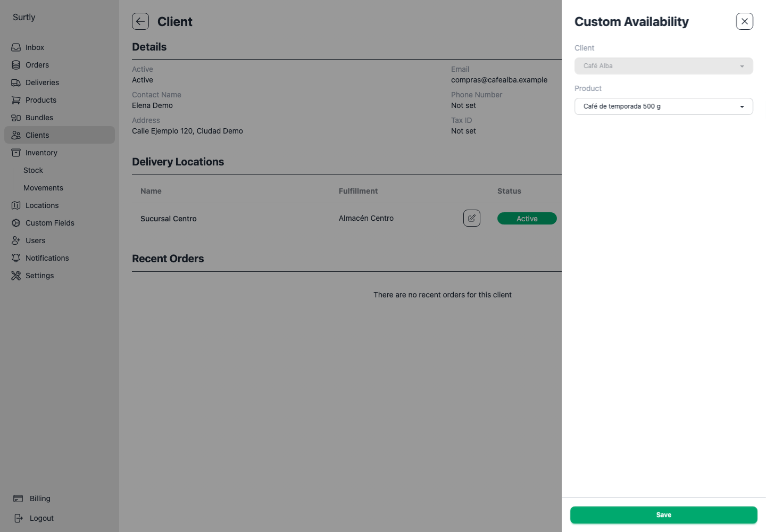This screenshot has height=532, width=766.
Task: Click the Inbox tray icon
Action: point(16,47)
